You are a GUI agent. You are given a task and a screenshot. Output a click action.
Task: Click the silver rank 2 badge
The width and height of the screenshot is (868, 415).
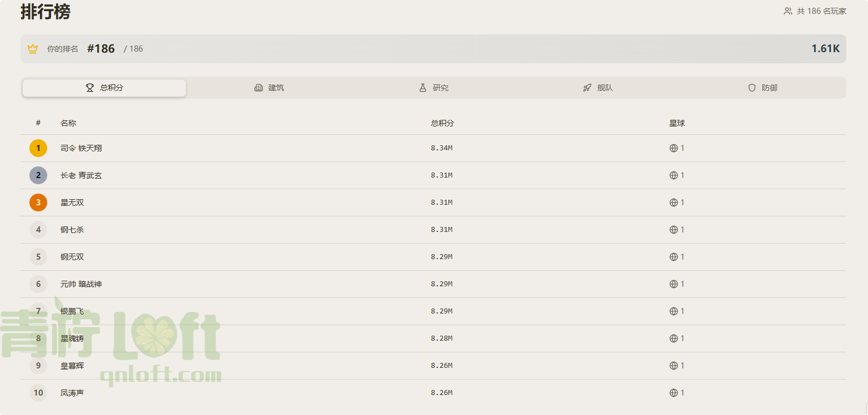38,175
